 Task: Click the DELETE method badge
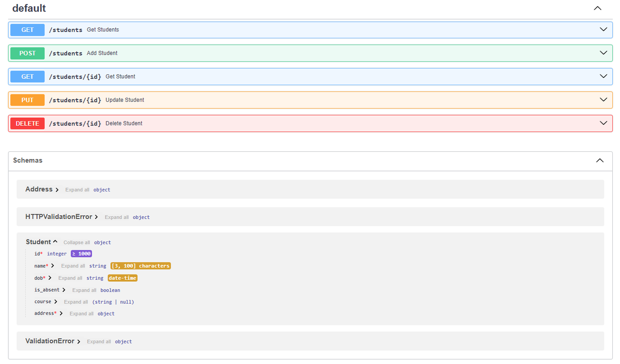click(27, 123)
